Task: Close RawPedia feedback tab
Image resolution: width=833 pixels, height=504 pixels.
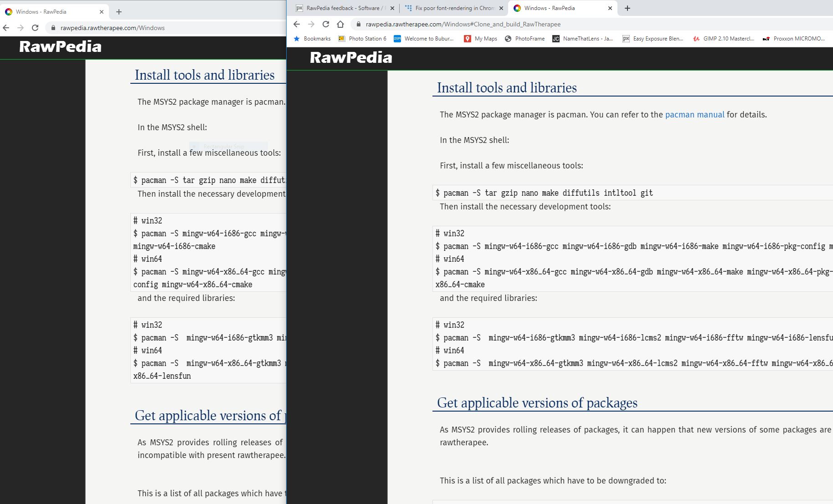Action: (x=392, y=8)
